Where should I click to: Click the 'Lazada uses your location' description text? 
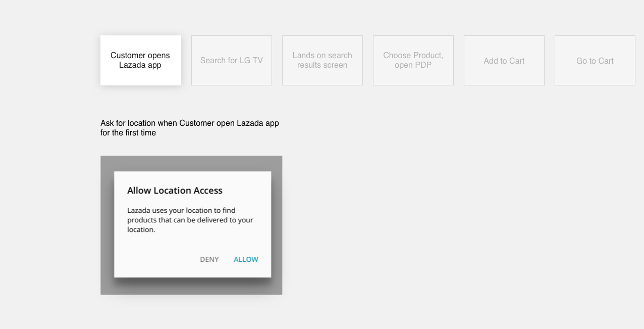(x=190, y=220)
